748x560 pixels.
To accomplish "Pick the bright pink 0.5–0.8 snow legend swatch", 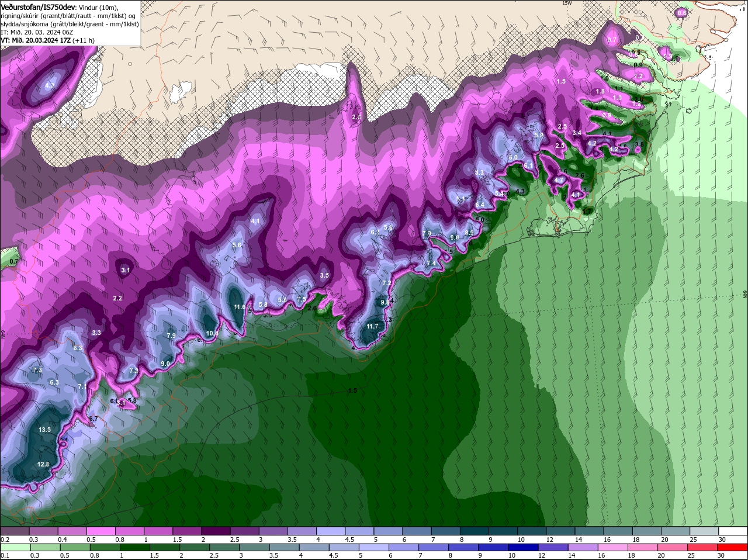I will tap(101, 531).
